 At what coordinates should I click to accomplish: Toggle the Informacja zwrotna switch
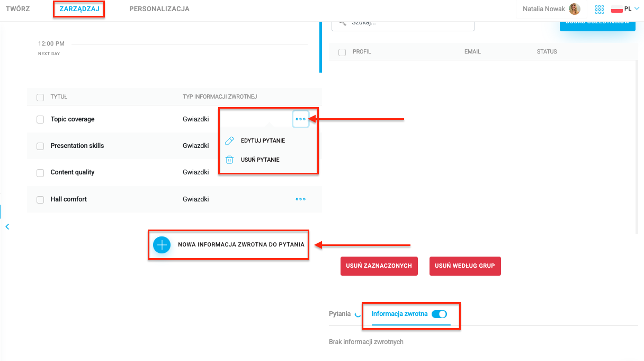(439, 314)
